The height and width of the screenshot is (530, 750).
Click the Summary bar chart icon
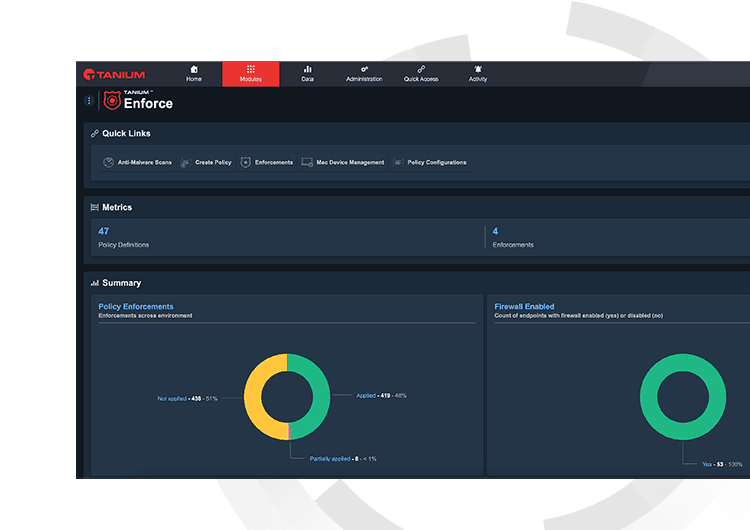pyautogui.click(x=95, y=283)
